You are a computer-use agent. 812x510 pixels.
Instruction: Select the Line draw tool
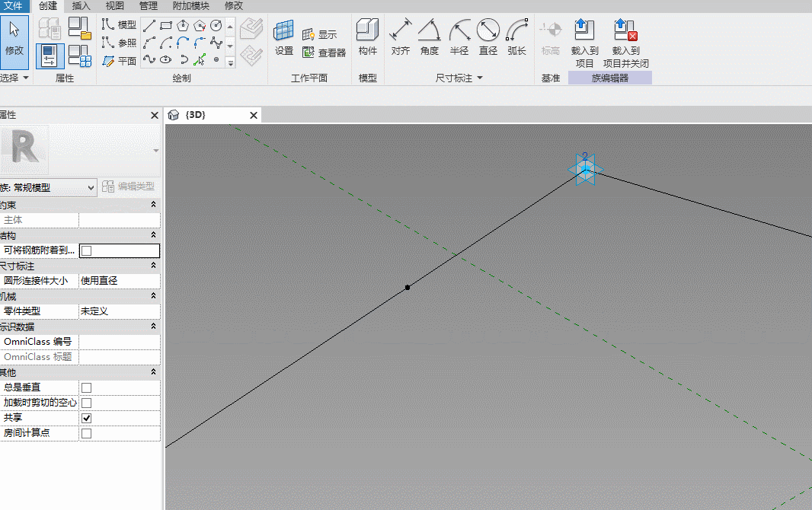click(149, 25)
